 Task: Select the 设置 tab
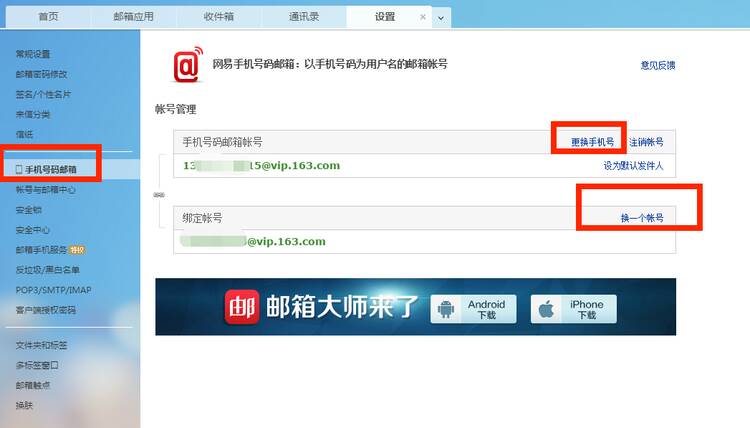coord(385,16)
